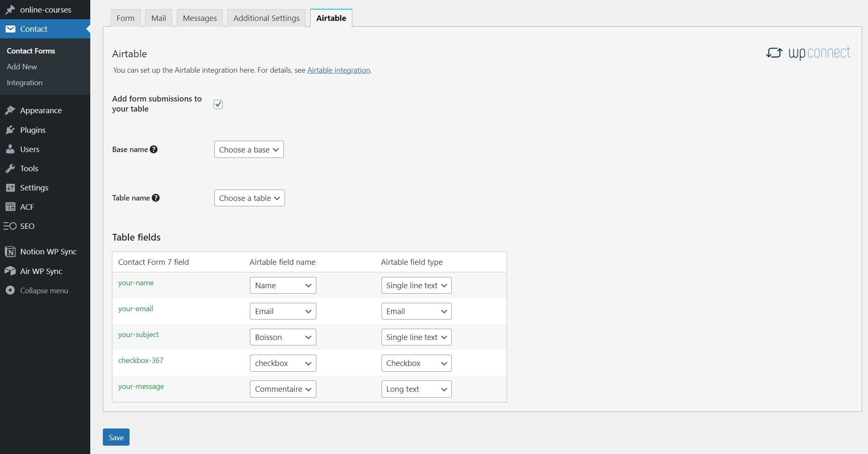
Task: Click the Airtable integration hyperlink
Action: [x=338, y=69]
